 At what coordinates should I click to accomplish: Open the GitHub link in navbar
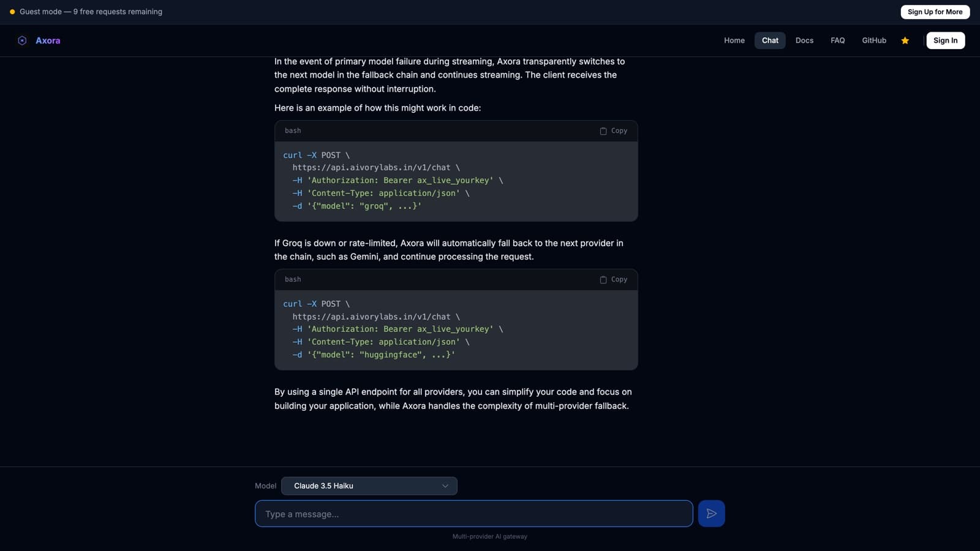coord(874,40)
